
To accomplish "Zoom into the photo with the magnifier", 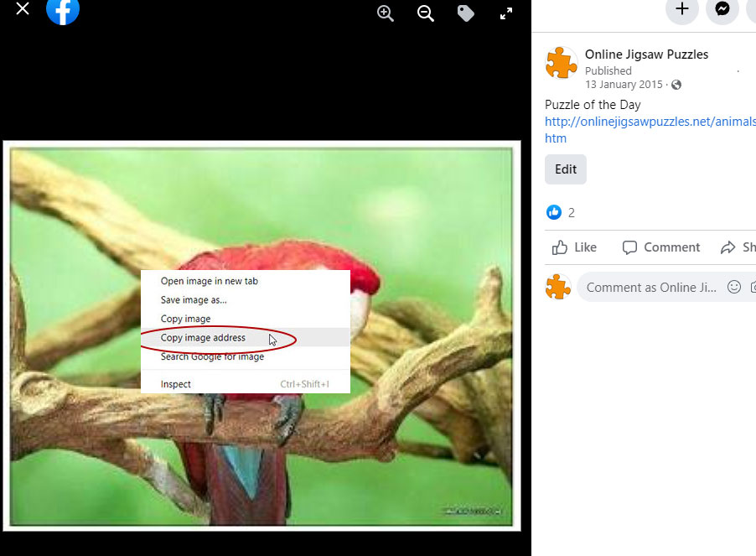I will [385, 13].
